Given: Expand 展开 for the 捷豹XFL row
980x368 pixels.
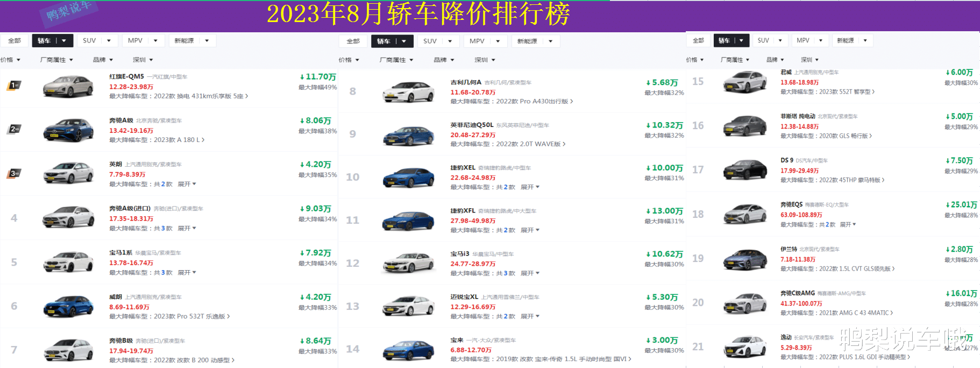Looking at the screenshot, I should tap(530, 230).
